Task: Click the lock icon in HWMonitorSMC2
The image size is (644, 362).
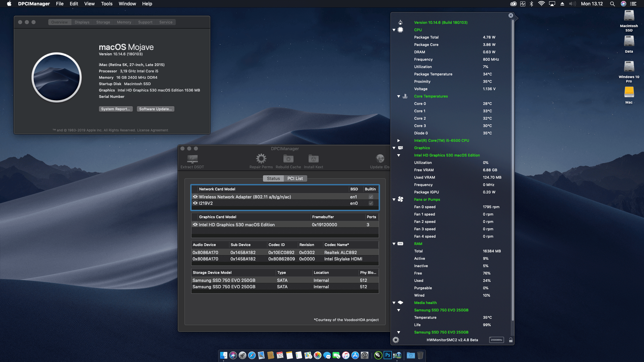Action: pyautogui.click(x=511, y=340)
